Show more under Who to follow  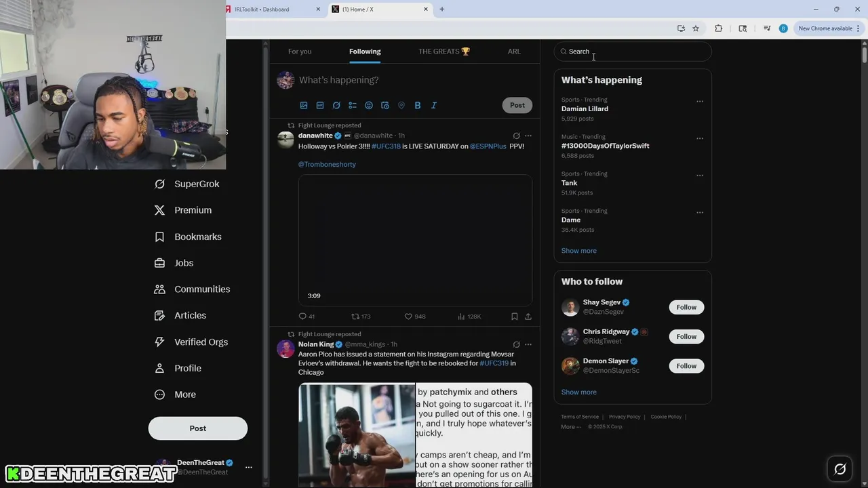(x=578, y=392)
